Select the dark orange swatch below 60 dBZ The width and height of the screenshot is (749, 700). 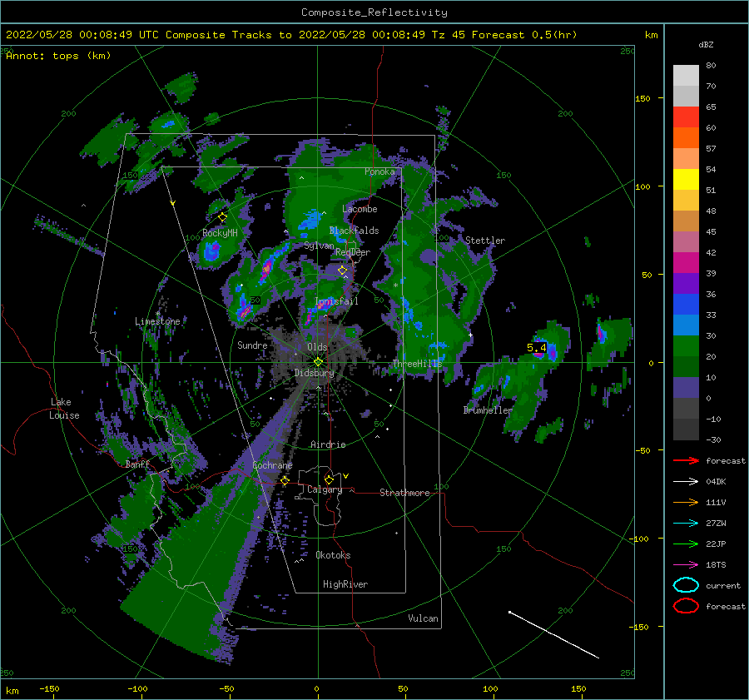tap(686, 137)
